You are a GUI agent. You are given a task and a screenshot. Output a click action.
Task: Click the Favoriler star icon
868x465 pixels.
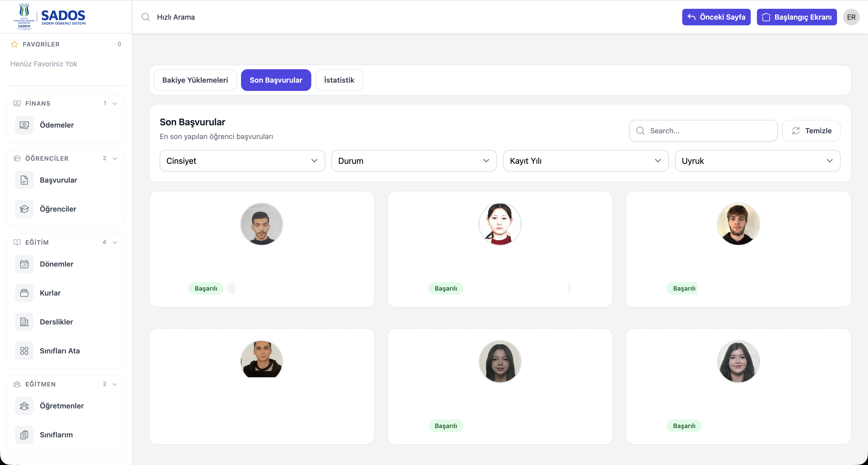(14, 44)
